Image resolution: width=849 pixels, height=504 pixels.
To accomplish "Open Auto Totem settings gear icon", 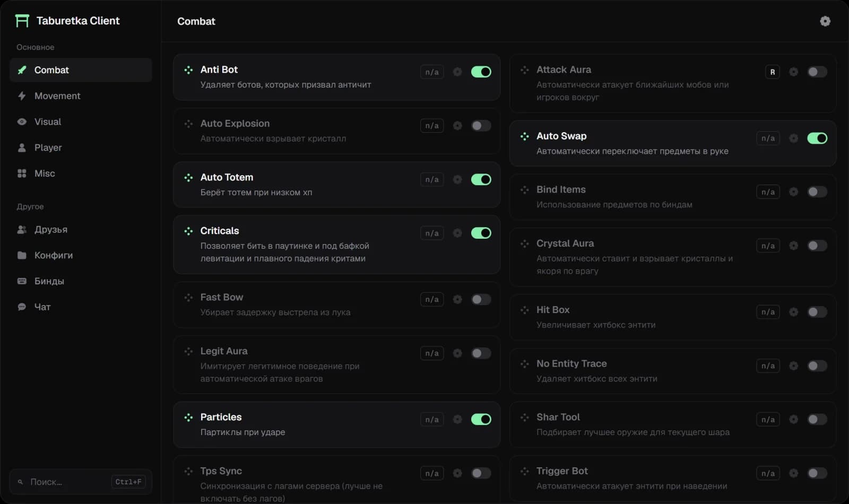I will (x=457, y=179).
